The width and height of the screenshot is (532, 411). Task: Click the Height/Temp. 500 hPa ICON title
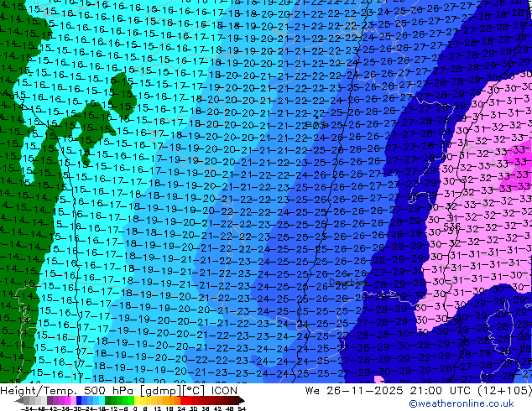[x=119, y=391]
